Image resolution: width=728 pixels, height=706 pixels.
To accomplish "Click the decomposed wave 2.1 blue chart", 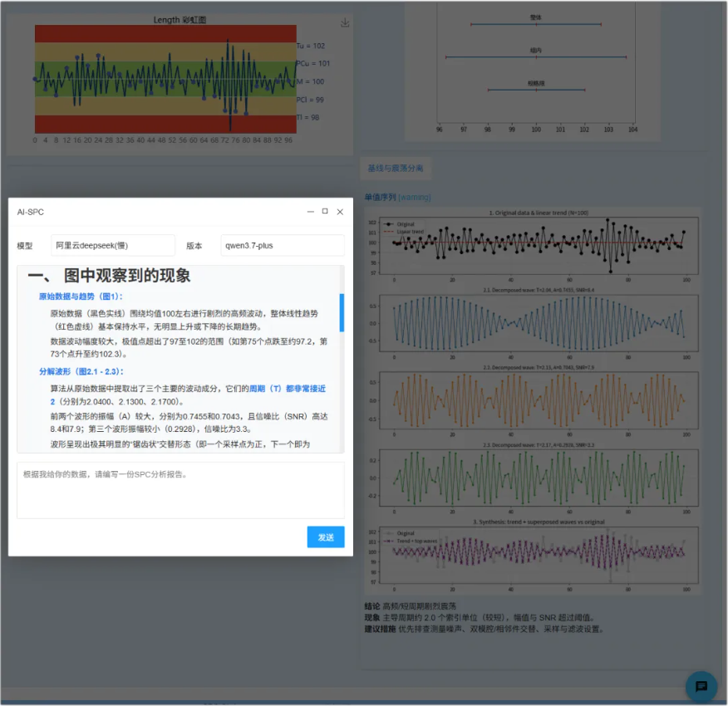I will click(x=539, y=323).
